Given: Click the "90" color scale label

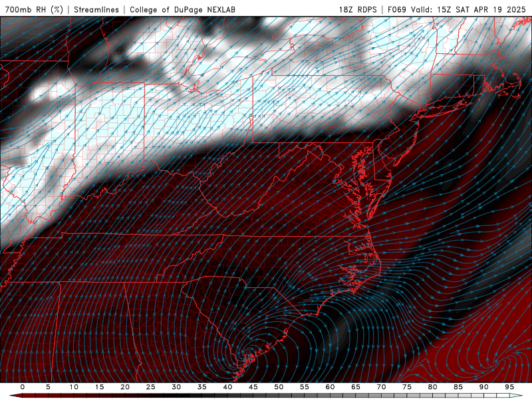Looking at the screenshot, I should point(484,387).
